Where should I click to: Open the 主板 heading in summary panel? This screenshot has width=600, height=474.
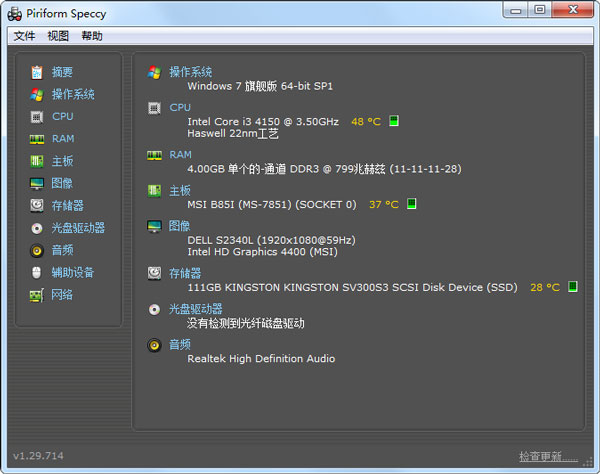pos(179,191)
